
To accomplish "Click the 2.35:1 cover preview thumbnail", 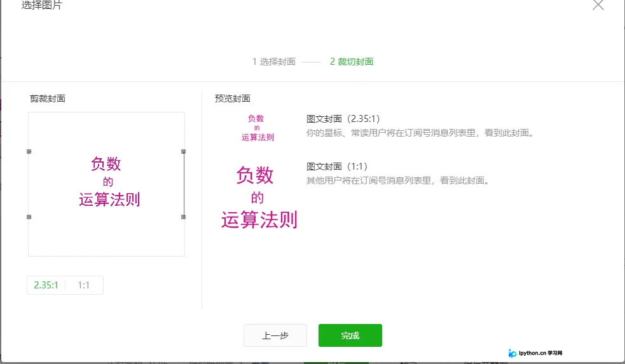I will click(x=258, y=128).
